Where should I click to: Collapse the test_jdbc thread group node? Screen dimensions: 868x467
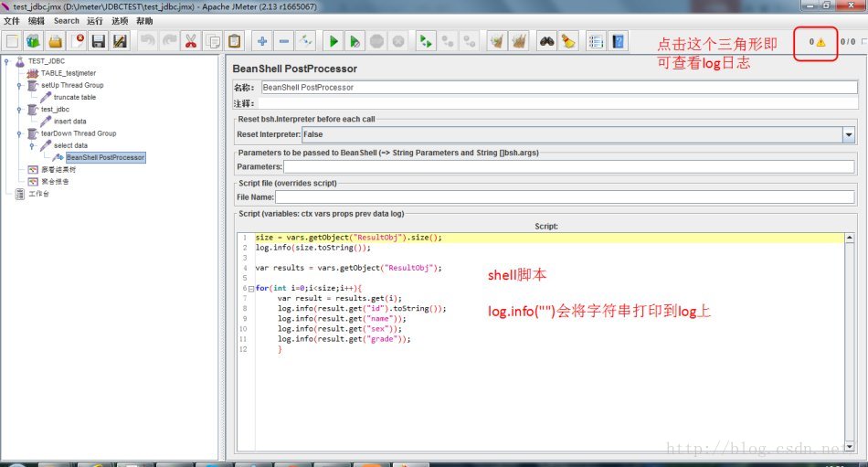(x=19, y=110)
